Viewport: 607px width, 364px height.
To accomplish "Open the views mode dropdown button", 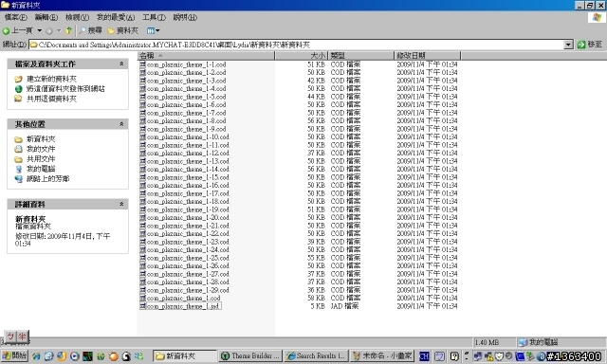I will 153,30.
